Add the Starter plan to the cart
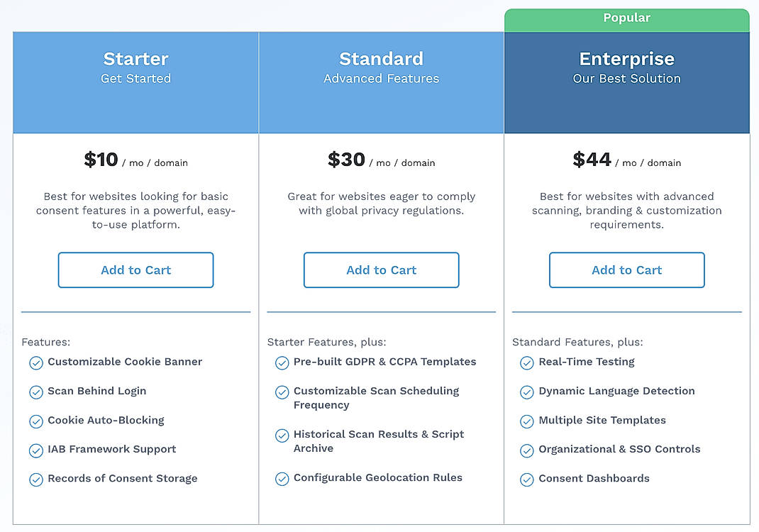The width and height of the screenshot is (759, 532). pos(135,270)
